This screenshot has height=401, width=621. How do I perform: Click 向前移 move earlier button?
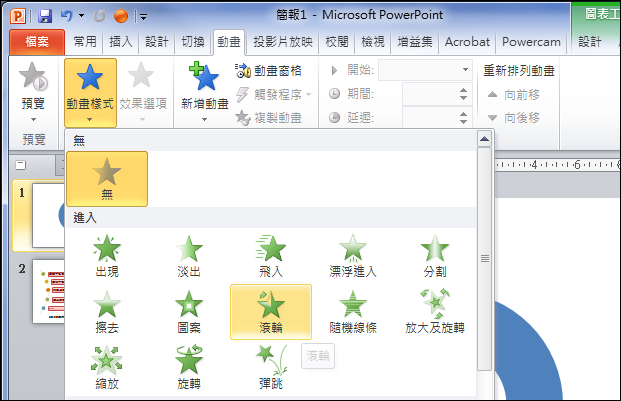click(x=513, y=95)
